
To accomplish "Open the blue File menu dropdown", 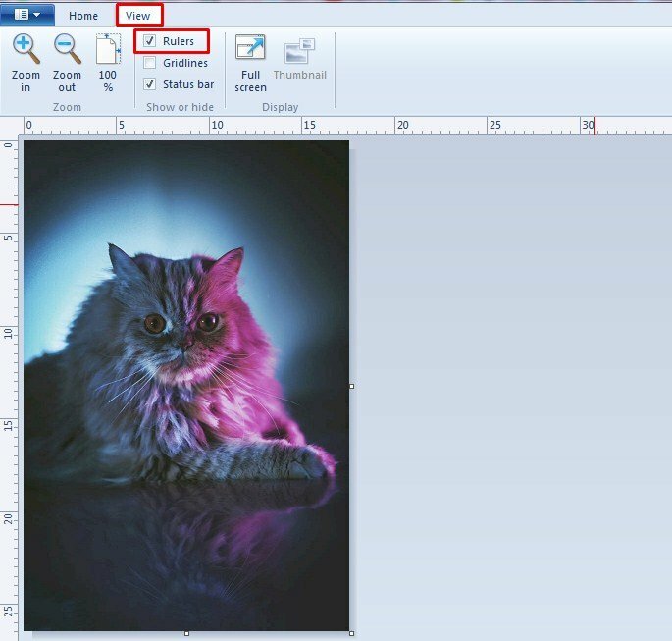I will coord(27,15).
